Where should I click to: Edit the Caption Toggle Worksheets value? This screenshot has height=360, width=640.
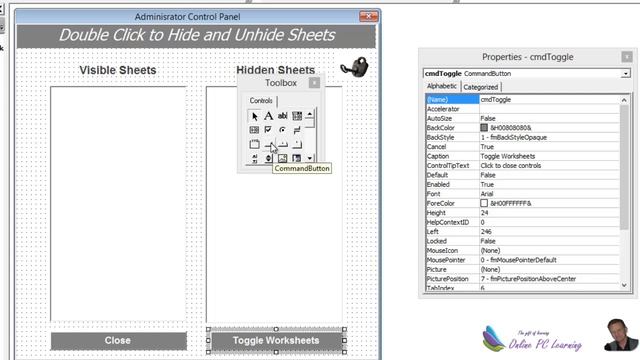pos(549,156)
